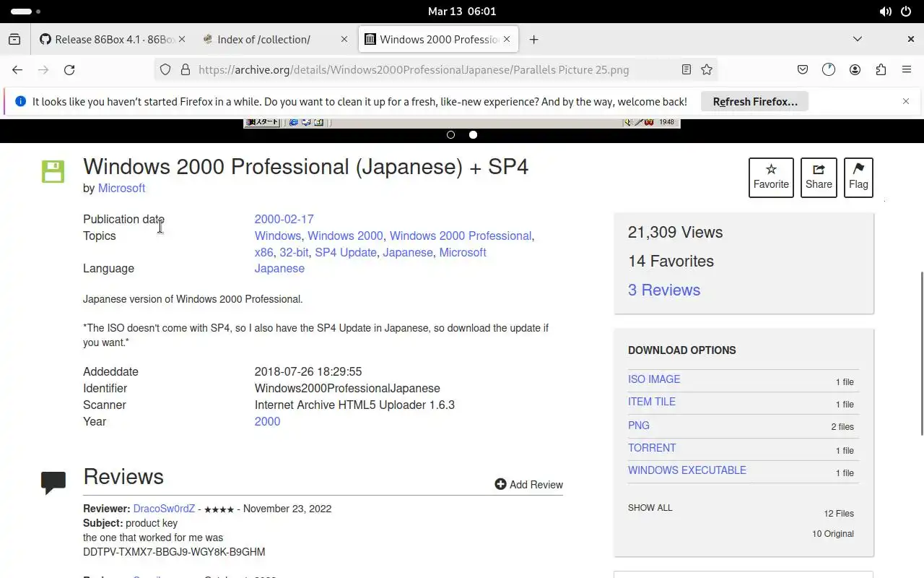Click Add Review button

coord(528,484)
